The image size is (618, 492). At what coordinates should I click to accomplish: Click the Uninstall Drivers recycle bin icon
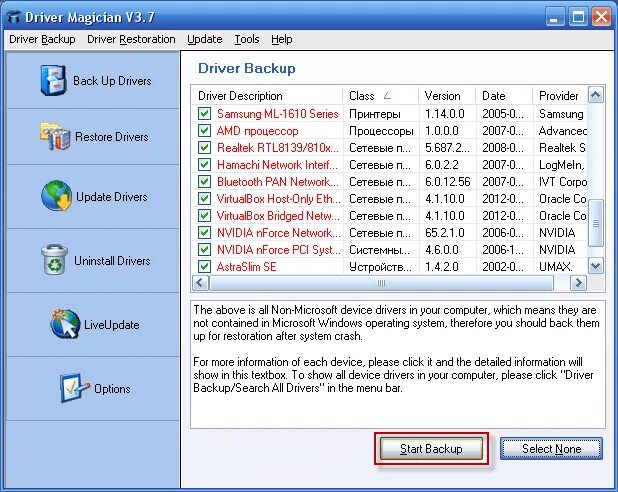(x=55, y=259)
